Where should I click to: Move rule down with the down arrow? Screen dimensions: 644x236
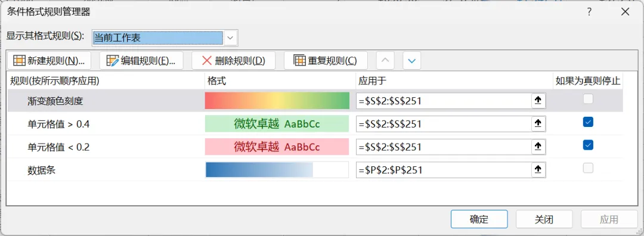412,61
